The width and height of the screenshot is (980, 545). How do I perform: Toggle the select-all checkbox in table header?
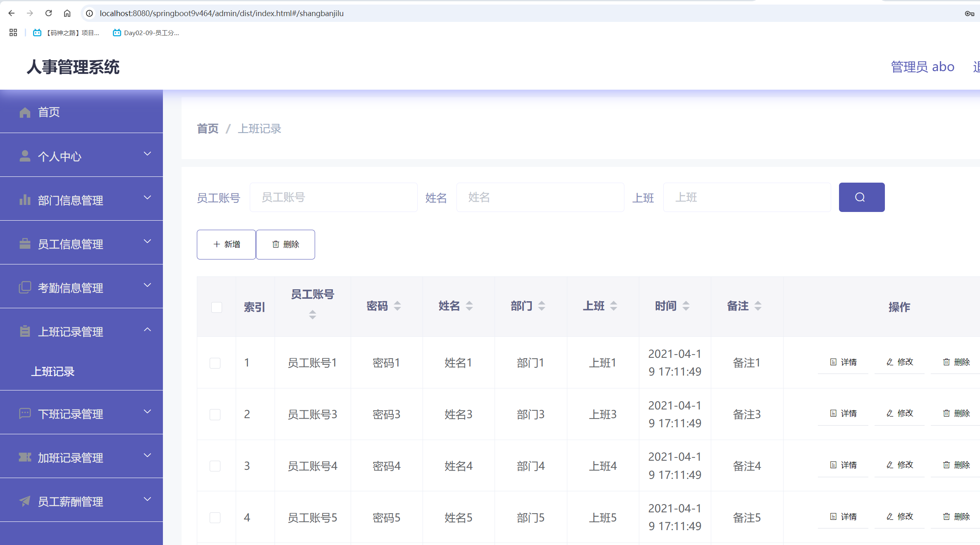click(216, 307)
